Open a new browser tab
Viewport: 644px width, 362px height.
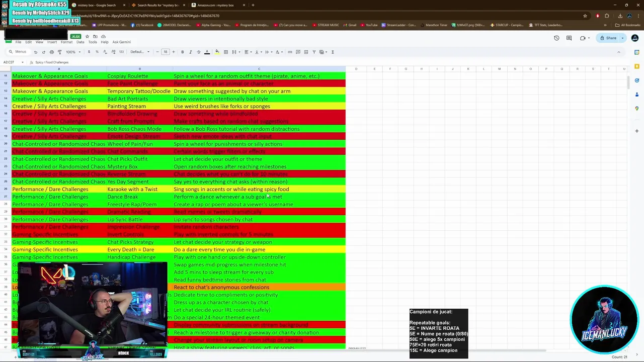point(253,5)
